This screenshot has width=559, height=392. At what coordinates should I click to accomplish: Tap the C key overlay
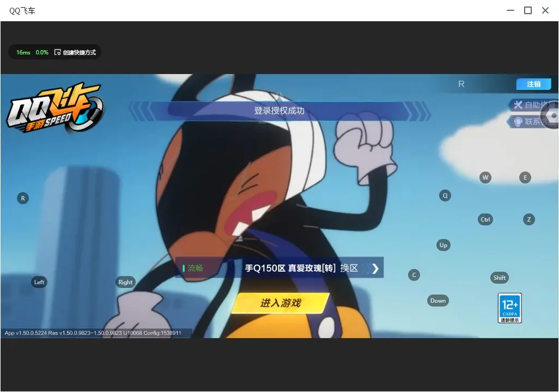pos(414,275)
